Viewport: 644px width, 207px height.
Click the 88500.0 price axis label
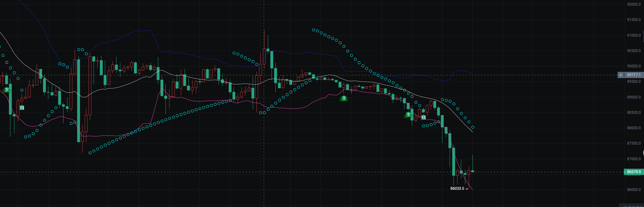634,113
